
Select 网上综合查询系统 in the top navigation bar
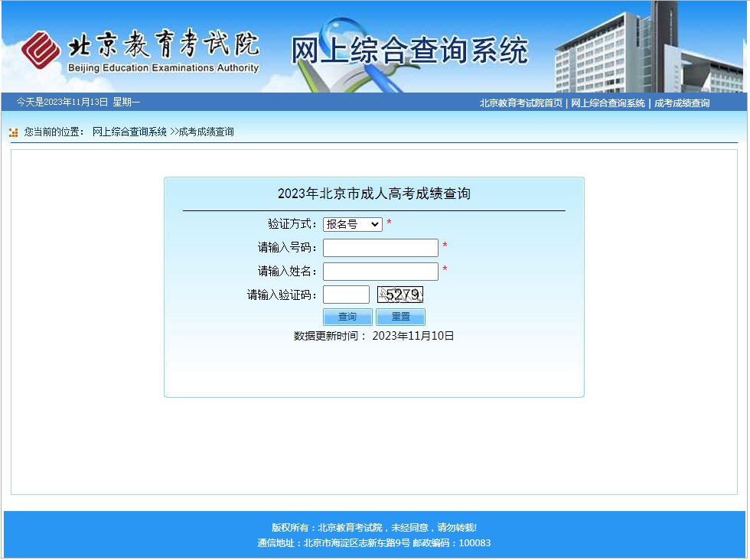click(x=608, y=103)
